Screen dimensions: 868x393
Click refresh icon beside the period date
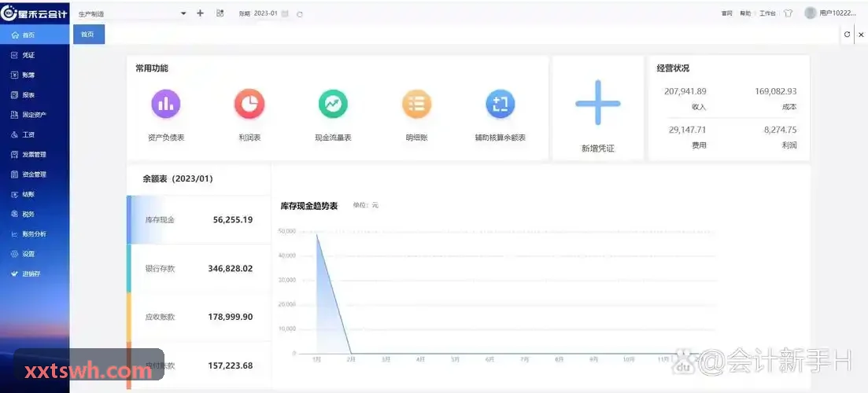(300, 14)
